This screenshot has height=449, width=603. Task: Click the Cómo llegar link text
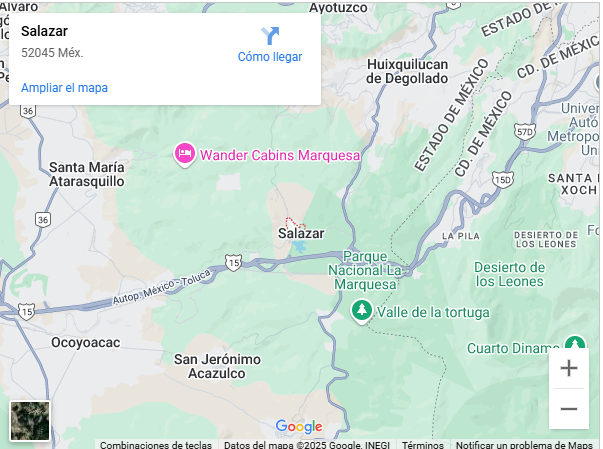pos(270,57)
